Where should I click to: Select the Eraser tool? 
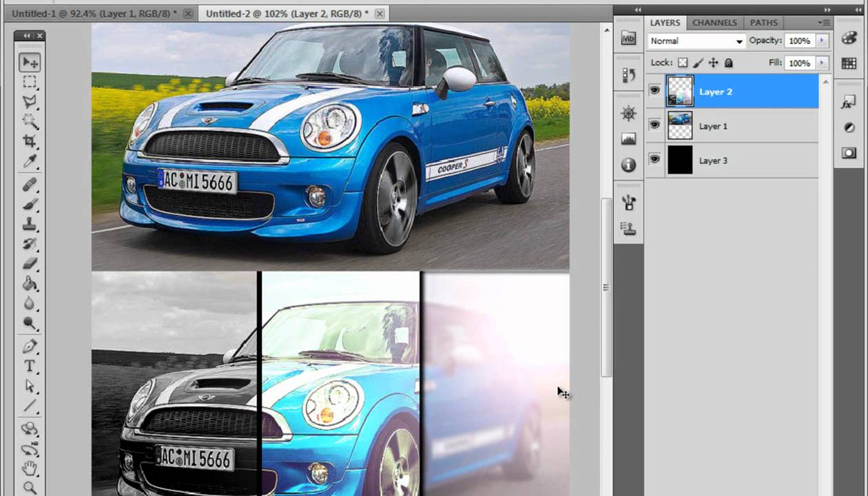click(x=30, y=263)
